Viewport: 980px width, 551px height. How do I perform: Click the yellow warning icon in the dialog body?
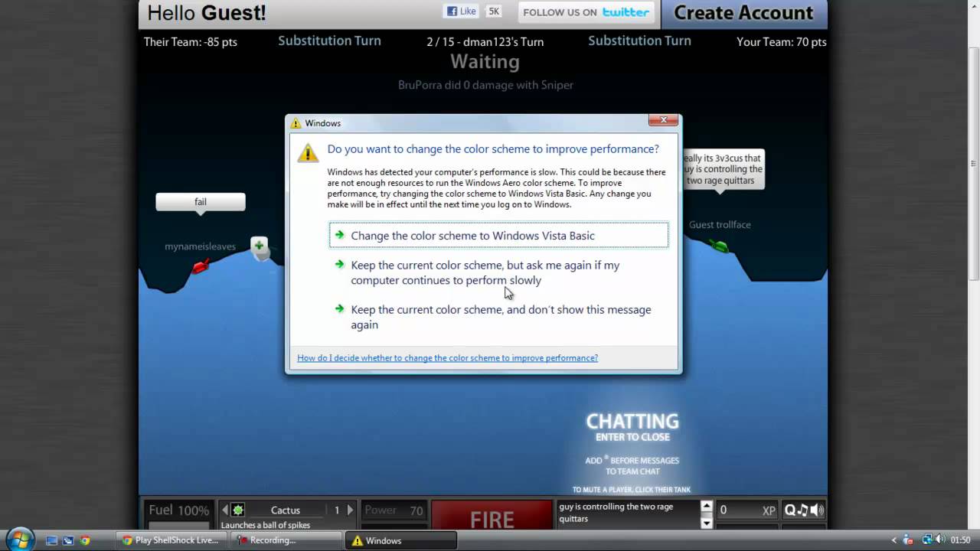pyautogui.click(x=308, y=152)
